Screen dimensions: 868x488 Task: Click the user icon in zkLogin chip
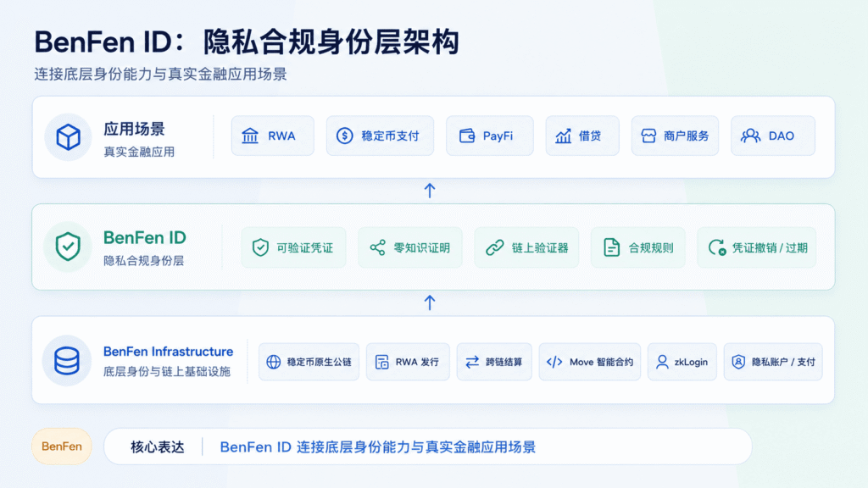[662, 362]
